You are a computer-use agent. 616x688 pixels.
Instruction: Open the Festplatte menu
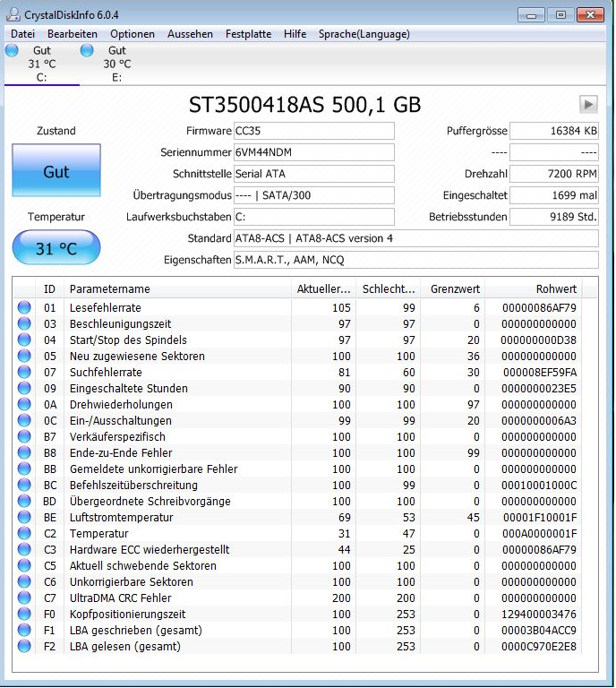coord(248,34)
